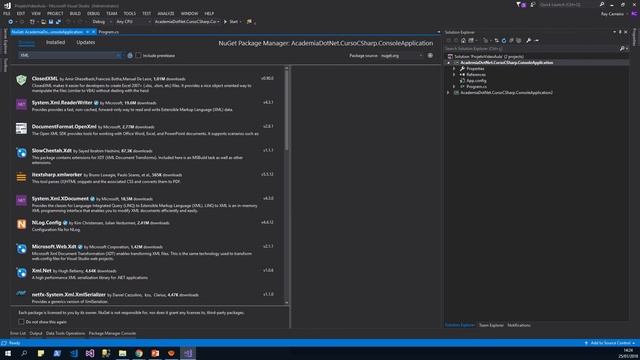Viewport: 640px width, 360px height.
Task: Switch to Team Explorer tab
Action: 491,325
